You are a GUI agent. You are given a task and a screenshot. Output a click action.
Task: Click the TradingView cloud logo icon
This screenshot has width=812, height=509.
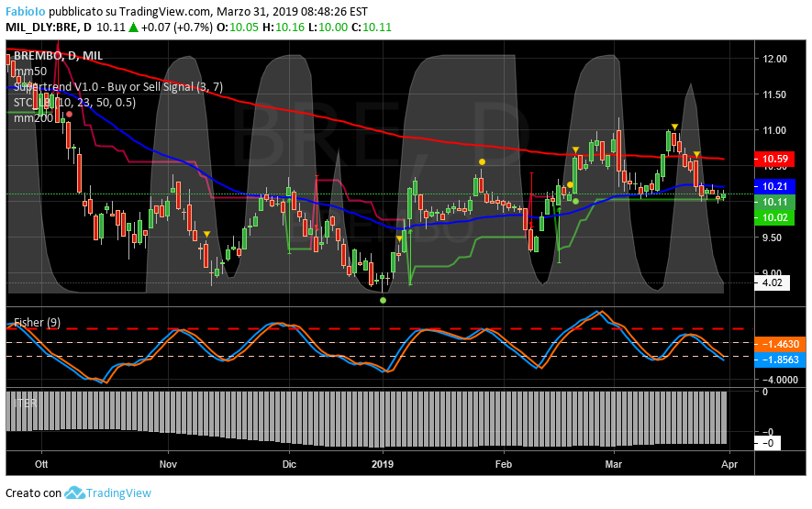pyautogui.click(x=74, y=492)
